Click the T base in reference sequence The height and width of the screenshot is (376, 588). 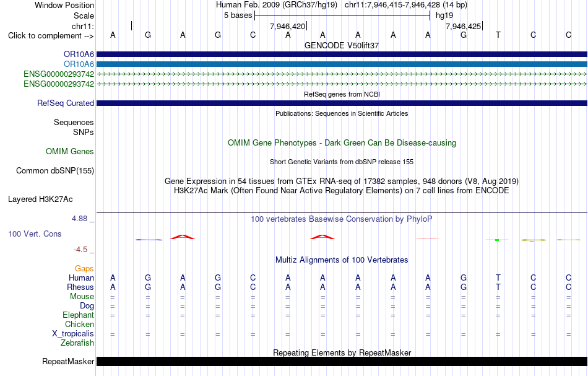tap(498, 35)
